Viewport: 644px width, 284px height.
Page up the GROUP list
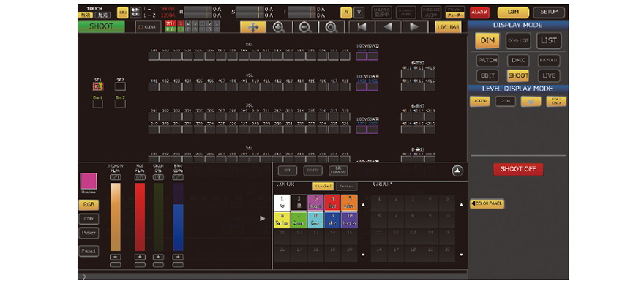[x=461, y=205]
